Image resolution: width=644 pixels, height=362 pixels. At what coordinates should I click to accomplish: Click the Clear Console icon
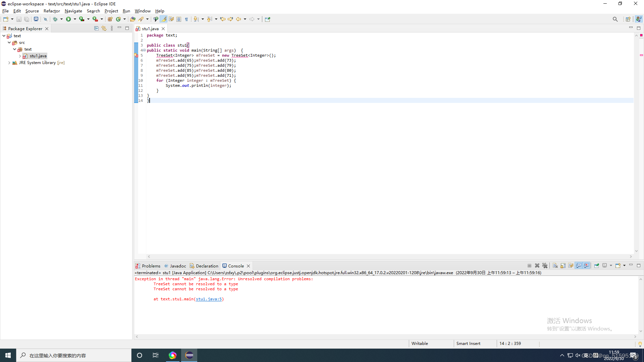click(x=555, y=265)
